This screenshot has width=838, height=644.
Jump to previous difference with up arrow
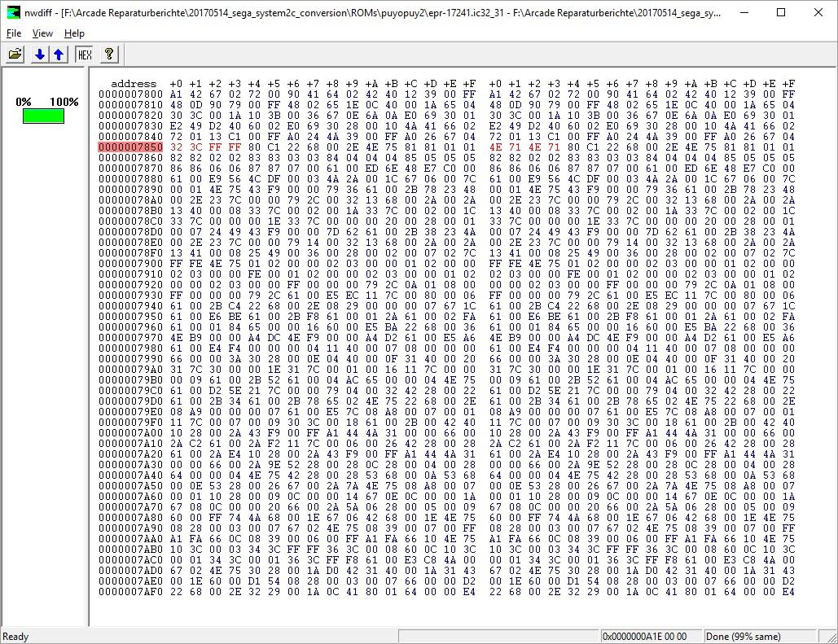coord(58,55)
